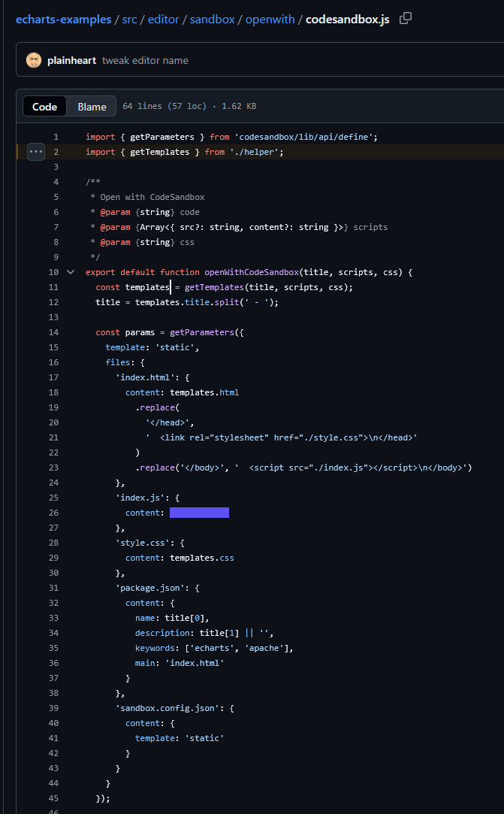Go to the echarts-examples repository root
Image resolution: width=504 pixels, height=814 pixels.
point(64,19)
